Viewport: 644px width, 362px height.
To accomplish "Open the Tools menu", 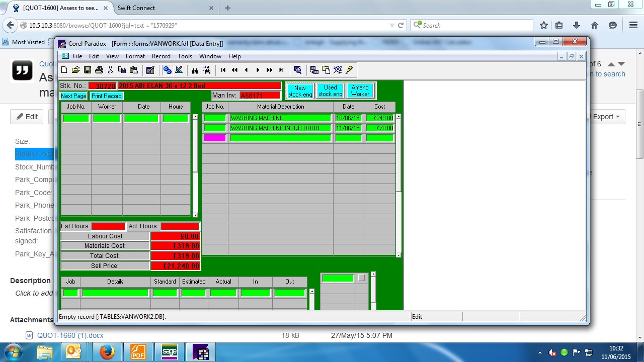I will [x=185, y=56].
